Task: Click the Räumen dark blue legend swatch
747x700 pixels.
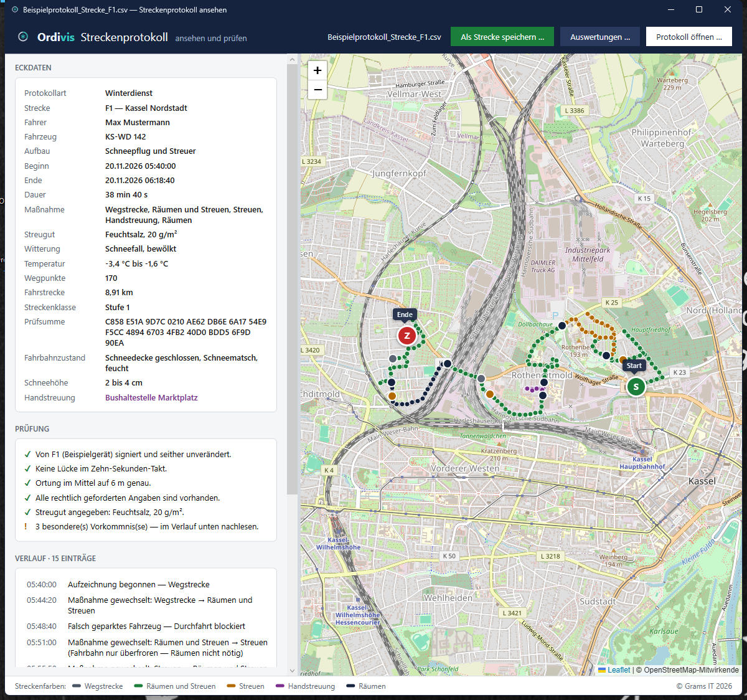Action: tap(350, 686)
